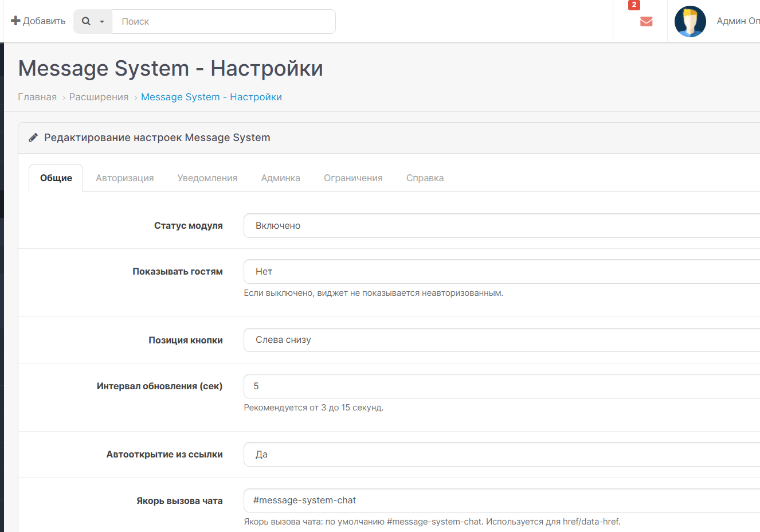Click the magnifier search icon
This screenshot has height=532, width=760.
[86, 21]
